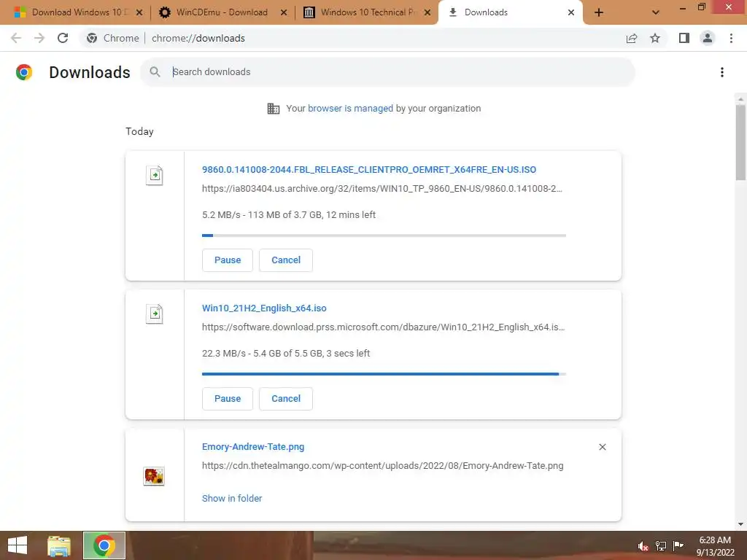The width and height of the screenshot is (747, 560).
Task: Click the software.download.prss.microsoft.com source URL
Action: click(x=384, y=327)
